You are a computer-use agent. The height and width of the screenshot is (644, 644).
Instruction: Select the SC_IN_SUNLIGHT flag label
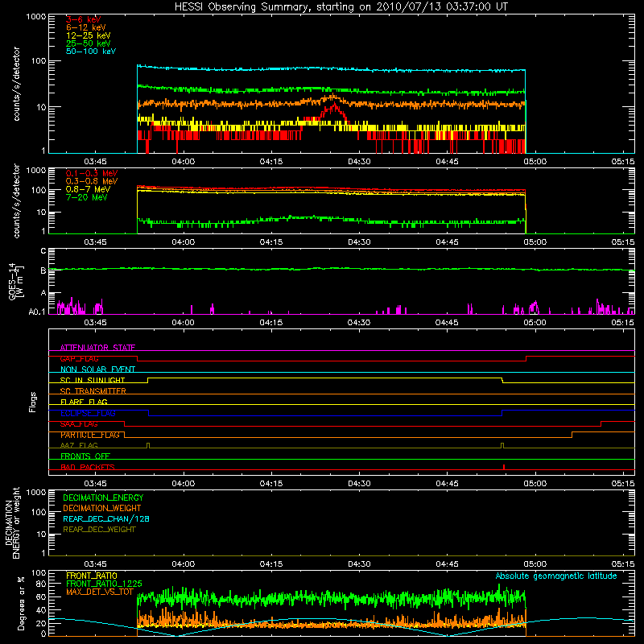pyautogui.click(x=93, y=380)
